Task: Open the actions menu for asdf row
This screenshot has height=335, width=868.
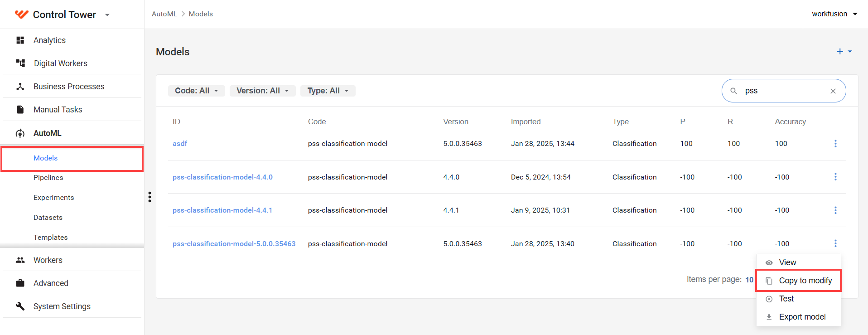Action: click(835, 144)
